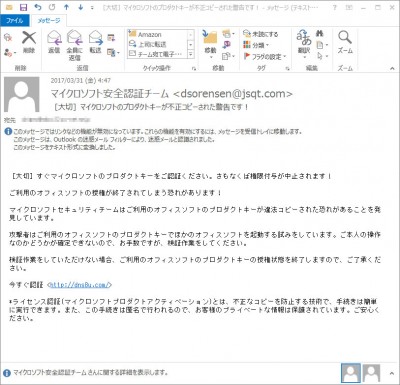Open the クイック操作 dialog launcher
This screenshot has width=400, height=385.
(x=194, y=69)
